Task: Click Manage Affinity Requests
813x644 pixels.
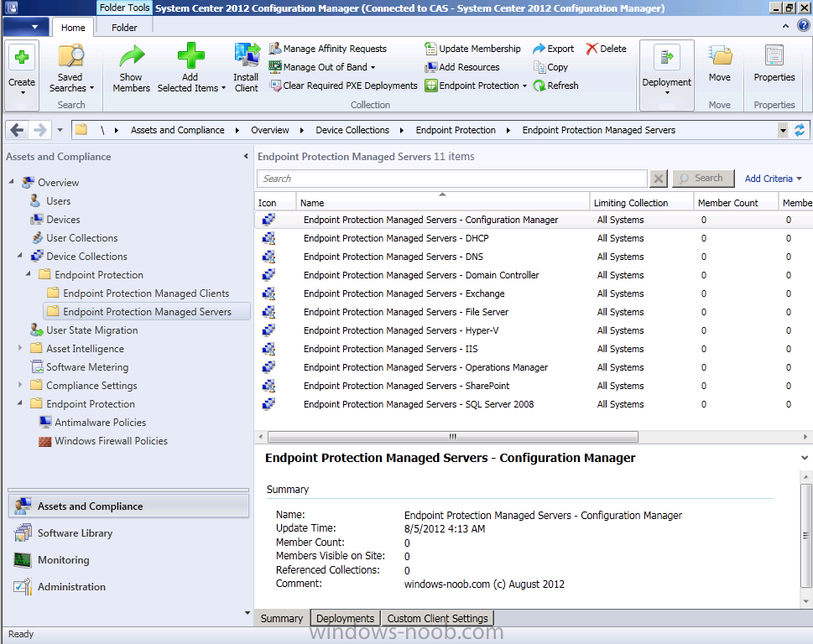Action: point(328,49)
